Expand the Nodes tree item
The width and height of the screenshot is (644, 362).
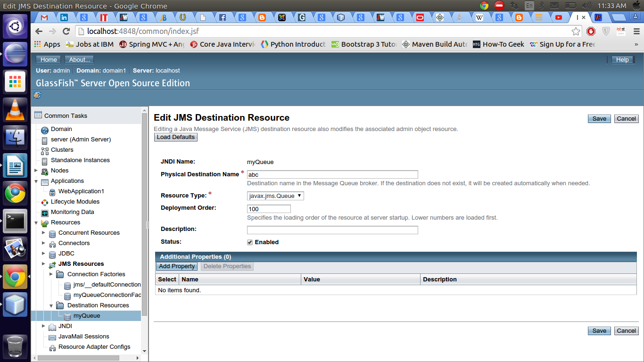pos(36,171)
